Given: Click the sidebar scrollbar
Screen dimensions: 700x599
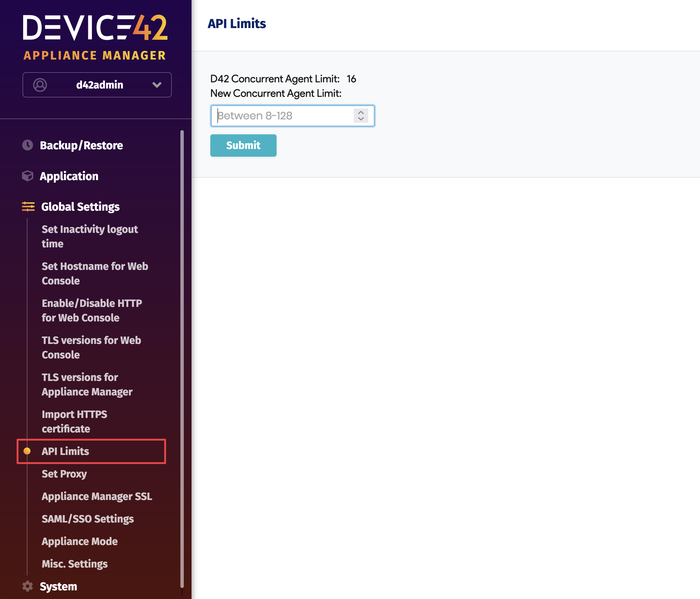Looking at the screenshot, I should [182, 358].
